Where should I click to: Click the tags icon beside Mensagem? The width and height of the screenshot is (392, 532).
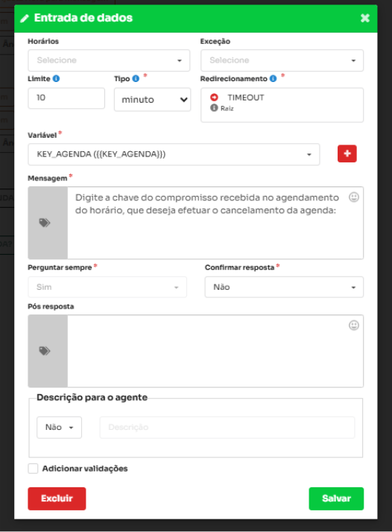tap(45, 223)
